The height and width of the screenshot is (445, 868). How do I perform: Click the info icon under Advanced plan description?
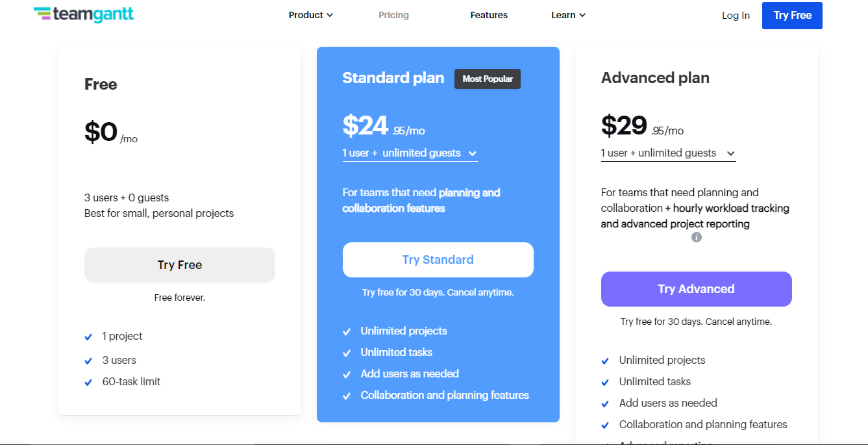tap(697, 237)
